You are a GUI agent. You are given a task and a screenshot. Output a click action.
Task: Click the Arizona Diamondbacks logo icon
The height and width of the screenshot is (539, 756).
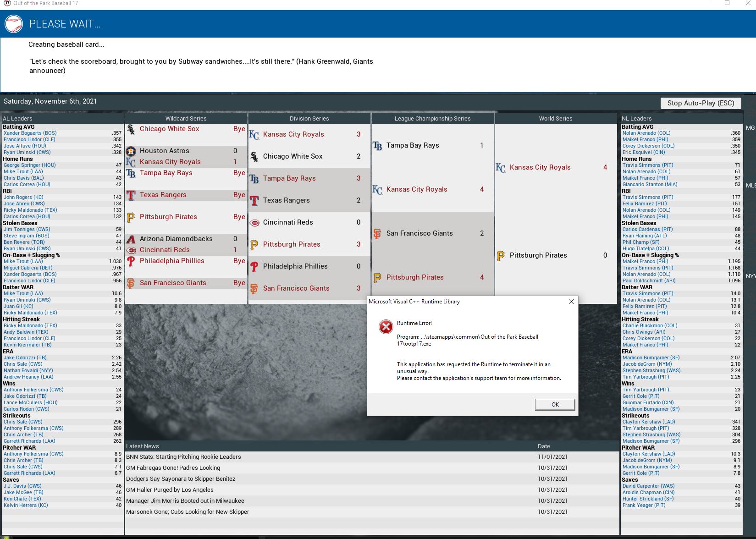(131, 239)
